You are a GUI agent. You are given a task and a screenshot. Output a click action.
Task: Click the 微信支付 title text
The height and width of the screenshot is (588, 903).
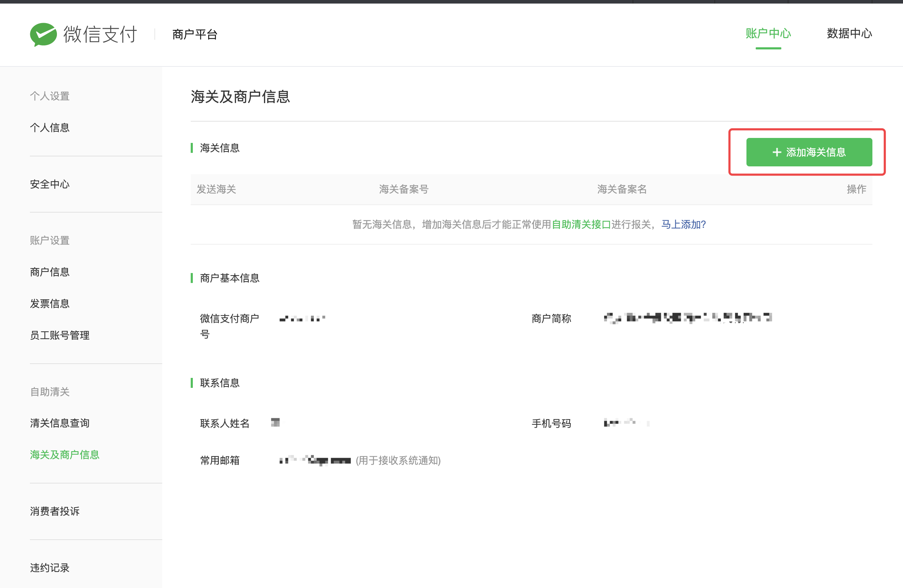pyautogui.click(x=100, y=34)
